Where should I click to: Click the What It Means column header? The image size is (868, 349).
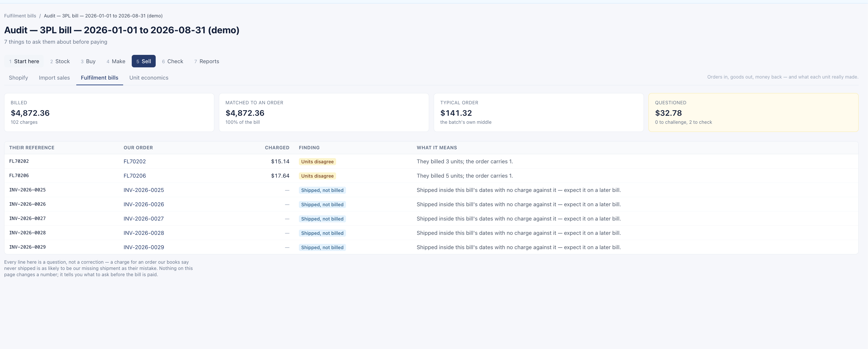pyautogui.click(x=437, y=148)
